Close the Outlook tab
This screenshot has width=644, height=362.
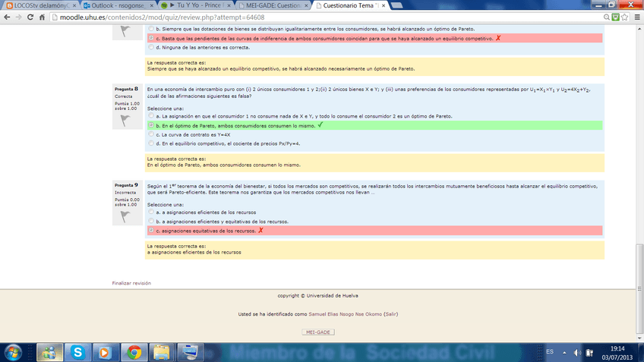click(x=152, y=6)
